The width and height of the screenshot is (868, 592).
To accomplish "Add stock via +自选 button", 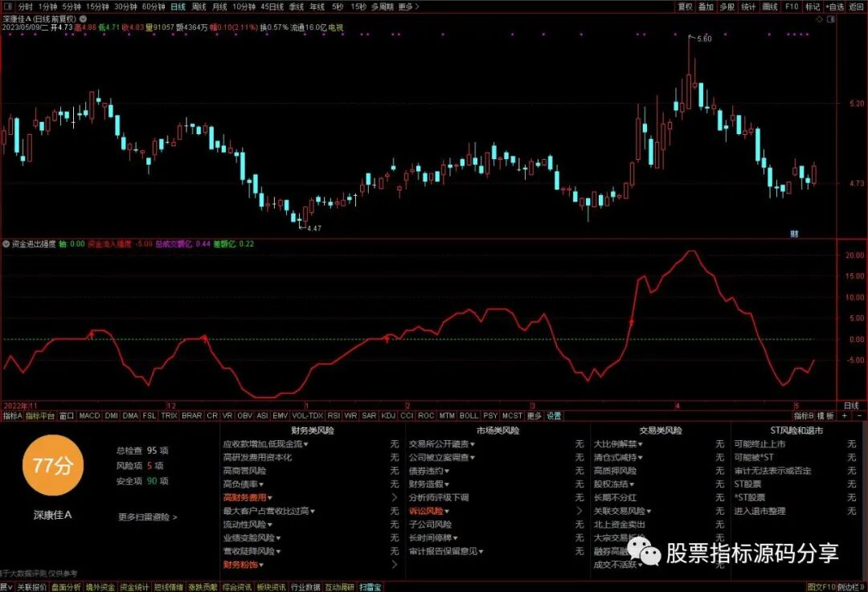I will (835, 6).
